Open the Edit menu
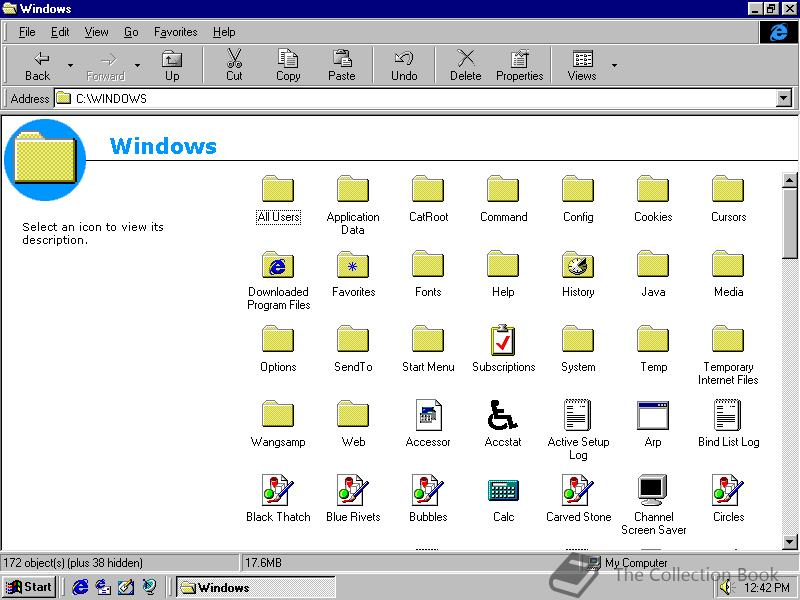800x600 pixels. 60,32
